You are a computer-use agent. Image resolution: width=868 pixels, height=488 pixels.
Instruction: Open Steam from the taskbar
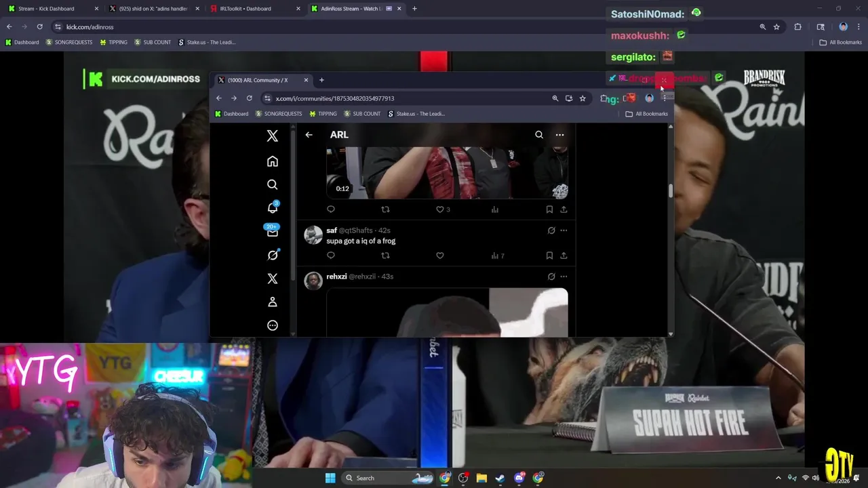point(500,478)
